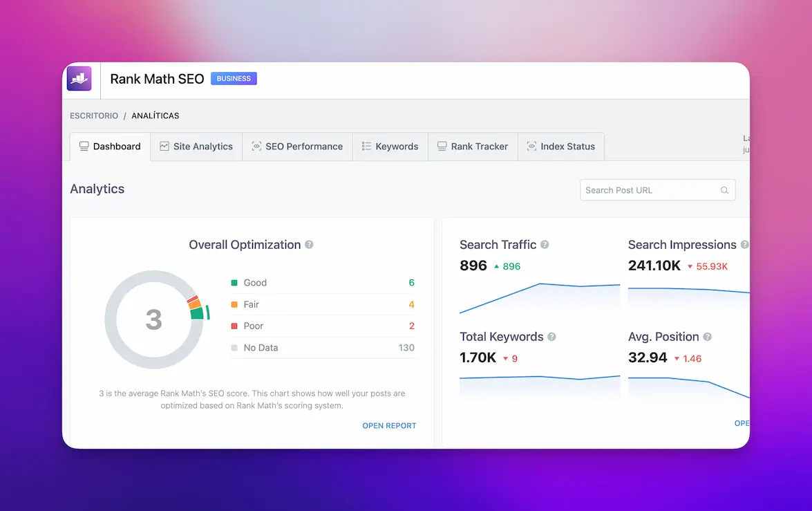812x511 pixels.
Task: Select the Index Status tab
Action: click(x=560, y=147)
